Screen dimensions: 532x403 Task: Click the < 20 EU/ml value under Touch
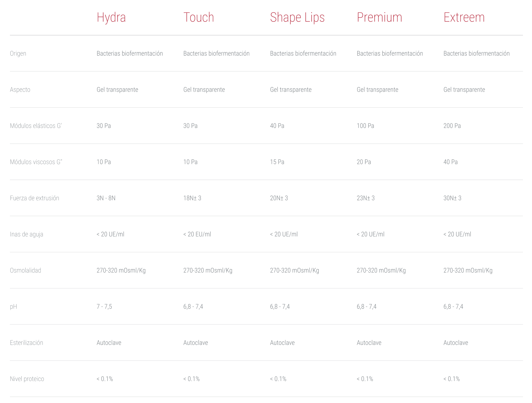[x=197, y=234]
